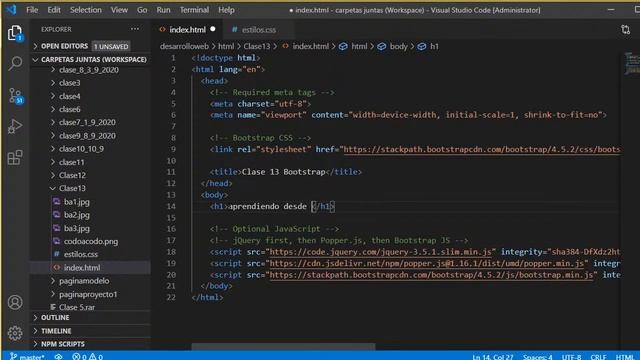The height and width of the screenshot is (360, 640).
Task: Expand the Open Editors section
Action: 91,46
